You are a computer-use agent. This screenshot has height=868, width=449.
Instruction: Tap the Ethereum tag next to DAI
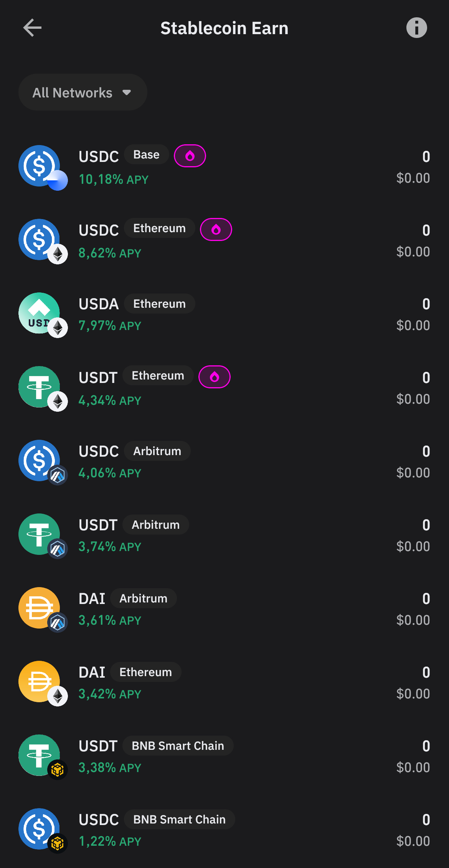[x=145, y=672]
